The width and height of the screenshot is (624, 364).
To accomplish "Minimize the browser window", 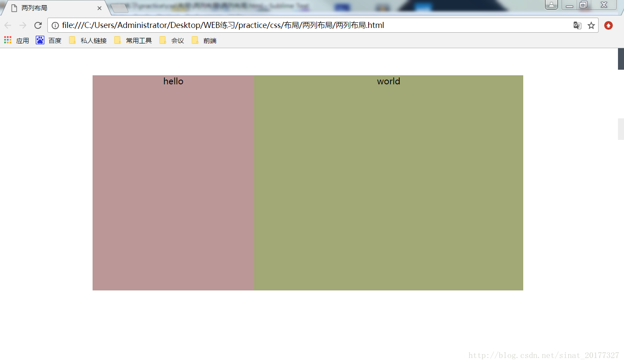I will pos(569,5).
